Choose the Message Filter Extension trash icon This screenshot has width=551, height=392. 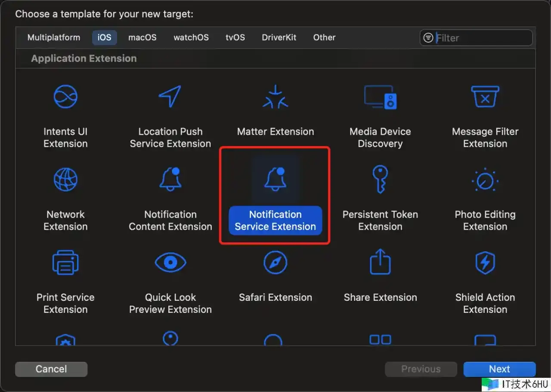485,96
